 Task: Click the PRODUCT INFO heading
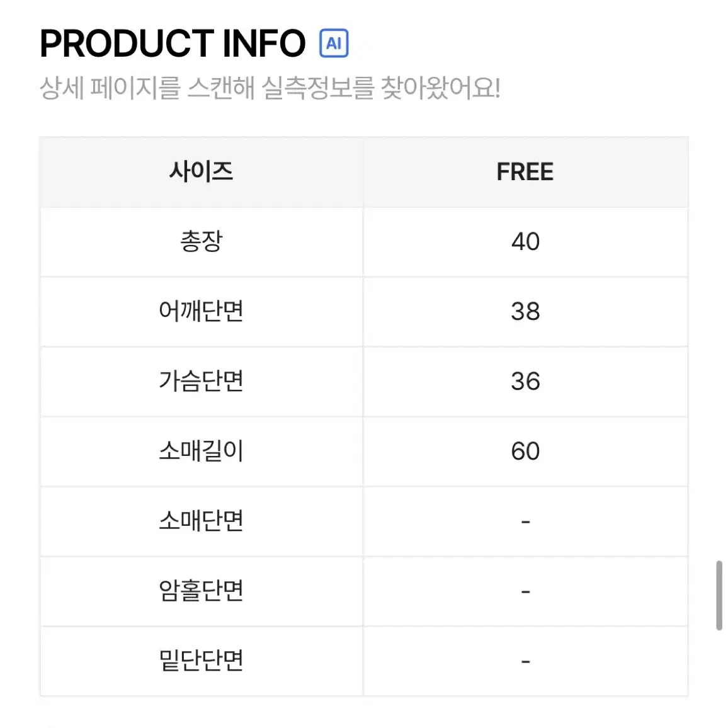(173, 43)
